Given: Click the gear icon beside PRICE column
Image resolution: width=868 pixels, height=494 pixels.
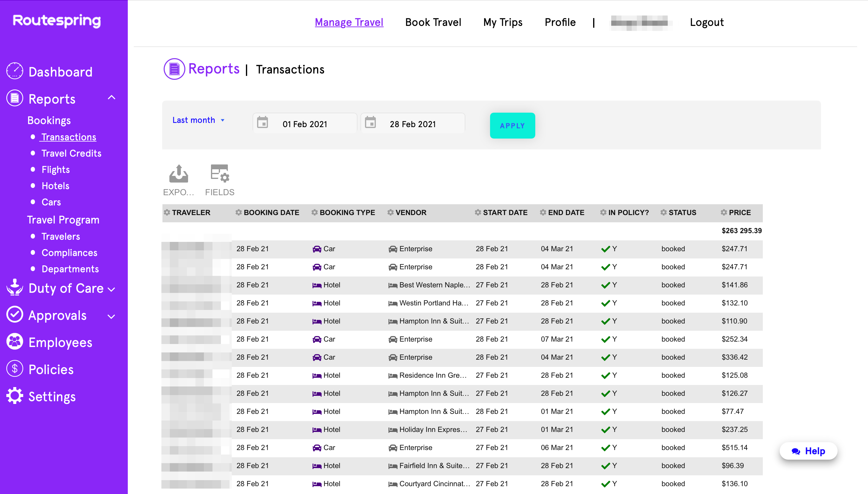Looking at the screenshot, I should pos(724,212).
